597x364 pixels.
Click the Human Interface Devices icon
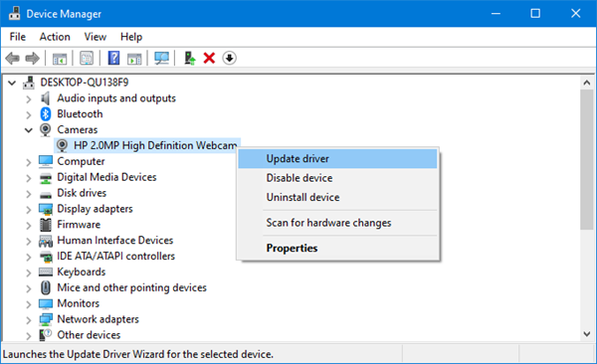point(46,241)
